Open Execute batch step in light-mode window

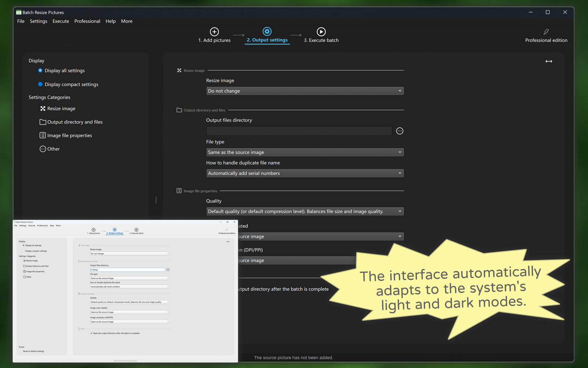click(136, 231)
